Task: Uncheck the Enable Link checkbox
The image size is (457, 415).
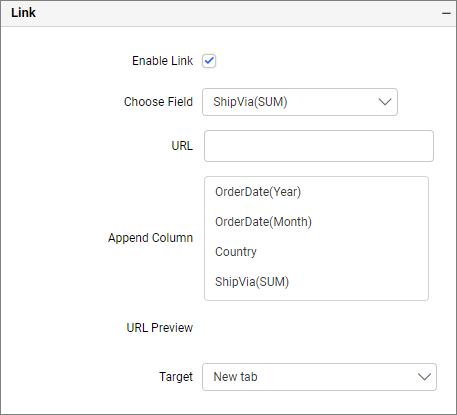Action: pos(209,61)
